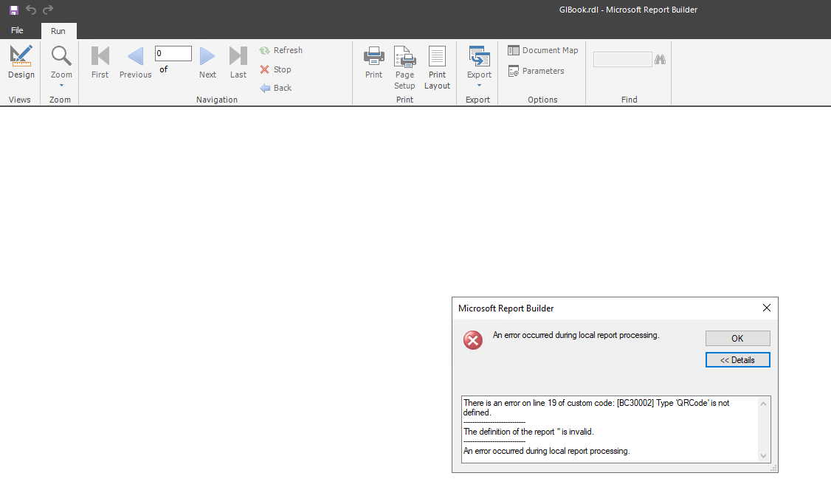The height and width of the screenshot is (504, 831).
Task: Toggle Print Layout view
Action: tap(437, 67)
